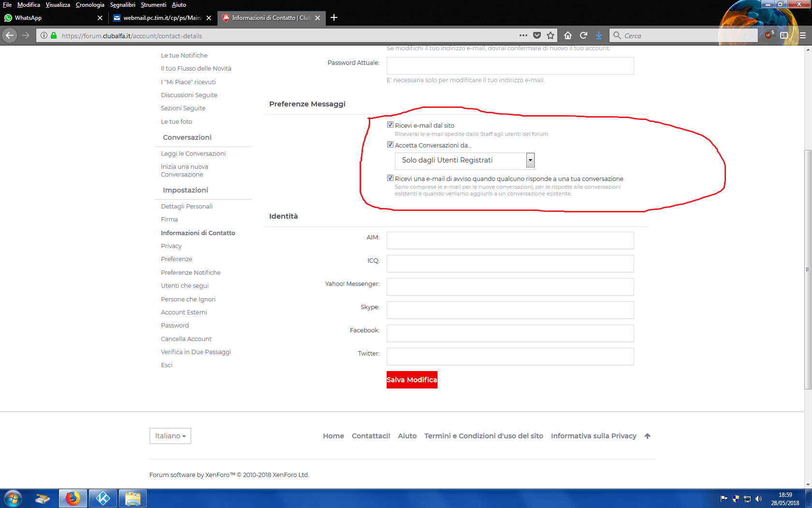The height and width of the screenshot is (508, 812).
Task: Toggle the Accetta Conversazioni da checkbox
Action: point(390,145)
